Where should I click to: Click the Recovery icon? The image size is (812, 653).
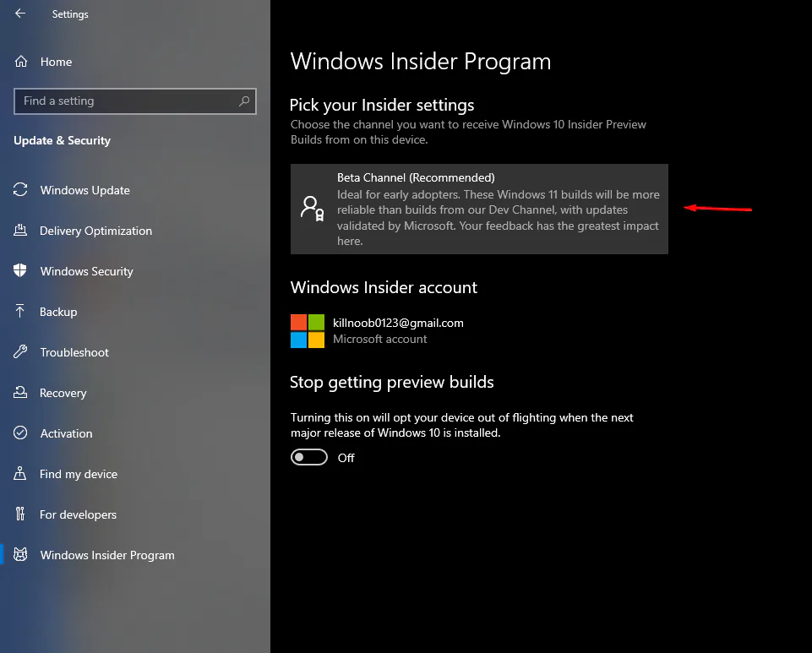point(20,392)
